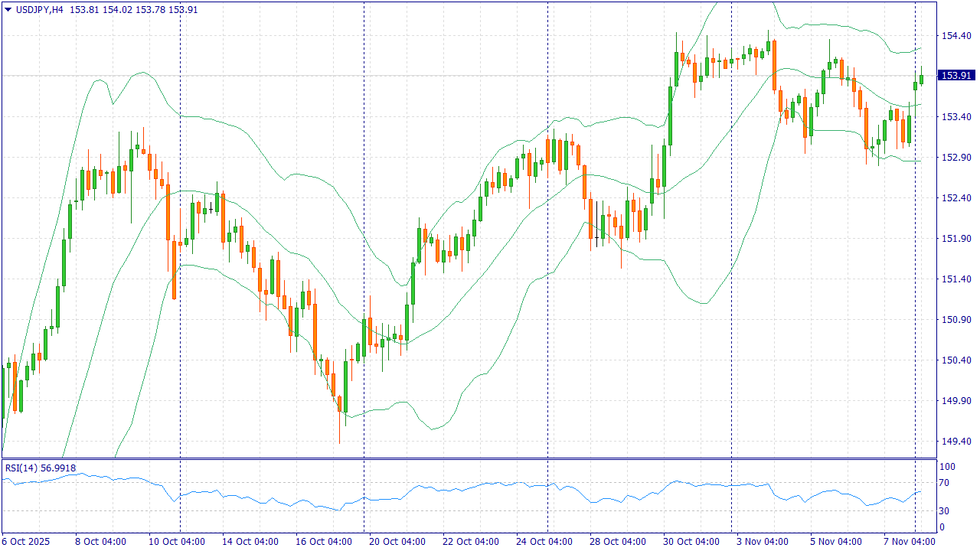The height and width of the screenshot is (551, 980).
Task: Click the RSI 70 level label
Action: click(945, 483)
